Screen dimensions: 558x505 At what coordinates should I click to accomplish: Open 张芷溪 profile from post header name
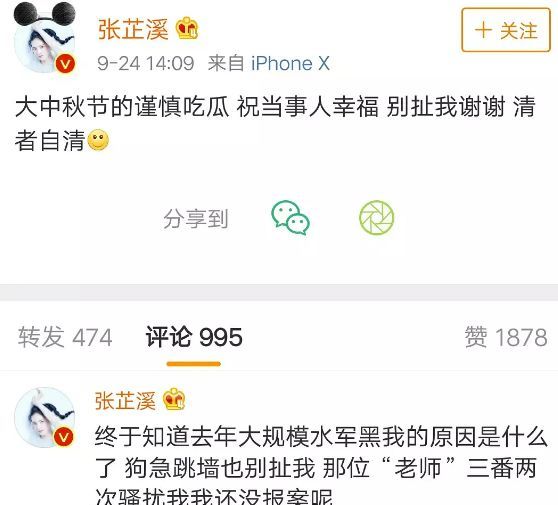(133, 29)
